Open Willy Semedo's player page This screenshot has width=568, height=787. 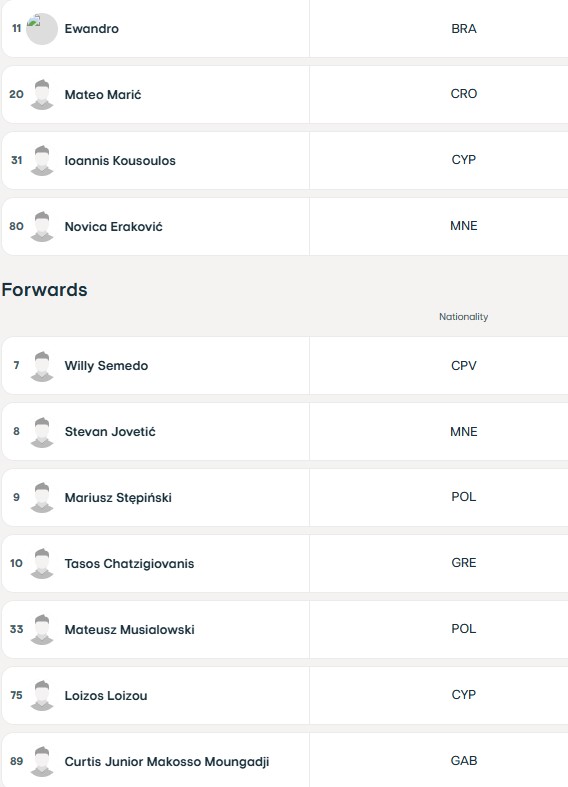coord(106,365)
